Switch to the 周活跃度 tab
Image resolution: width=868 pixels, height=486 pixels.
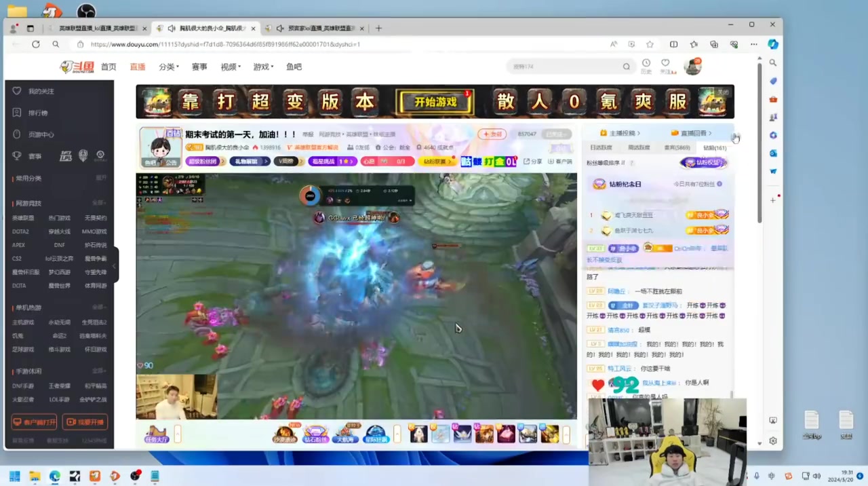pos(639,147)
